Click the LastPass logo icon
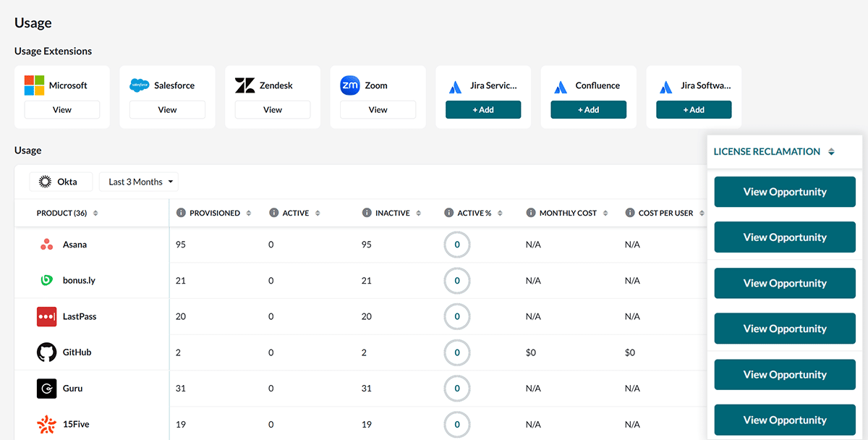This screenshot has height=440, width=868. (x=46, y=316)
